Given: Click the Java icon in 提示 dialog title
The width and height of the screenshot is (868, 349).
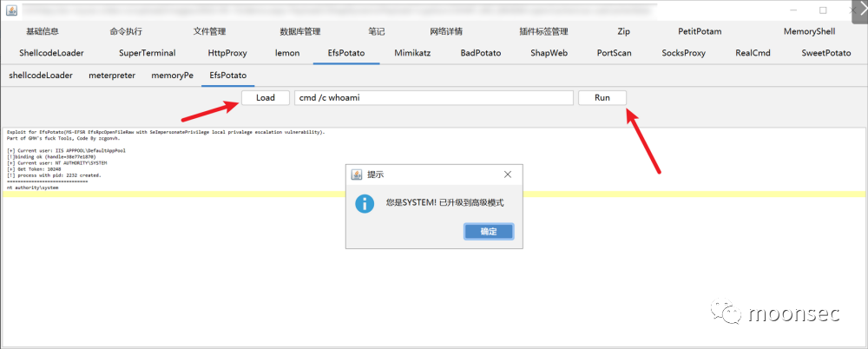Looking at the screenshot, I should point(358,174).
